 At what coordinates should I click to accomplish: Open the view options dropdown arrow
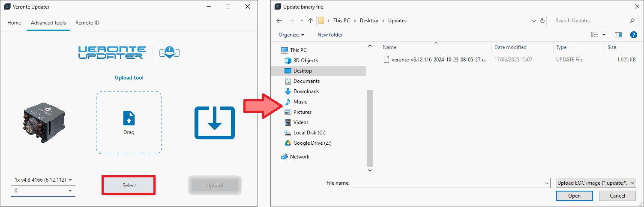pos(604,35)
